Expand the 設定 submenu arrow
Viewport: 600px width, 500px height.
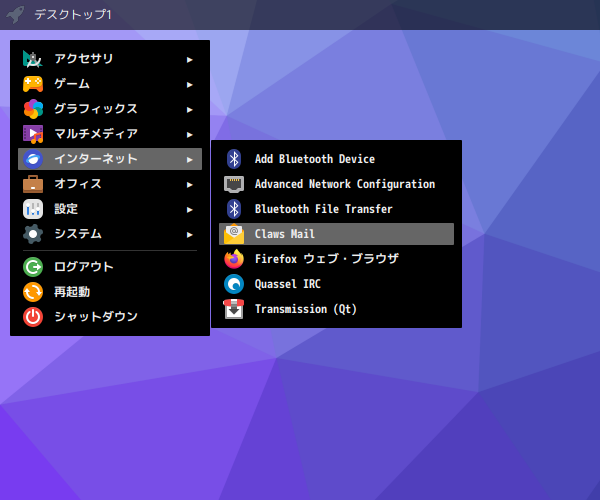189,210
